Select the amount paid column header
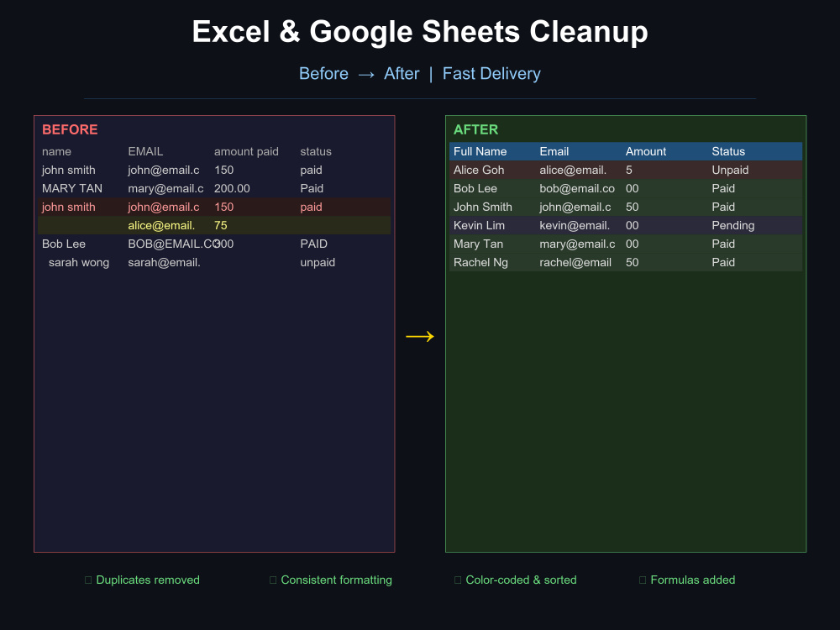The width and height of the screenshot is (840, 630). (246, 151)
